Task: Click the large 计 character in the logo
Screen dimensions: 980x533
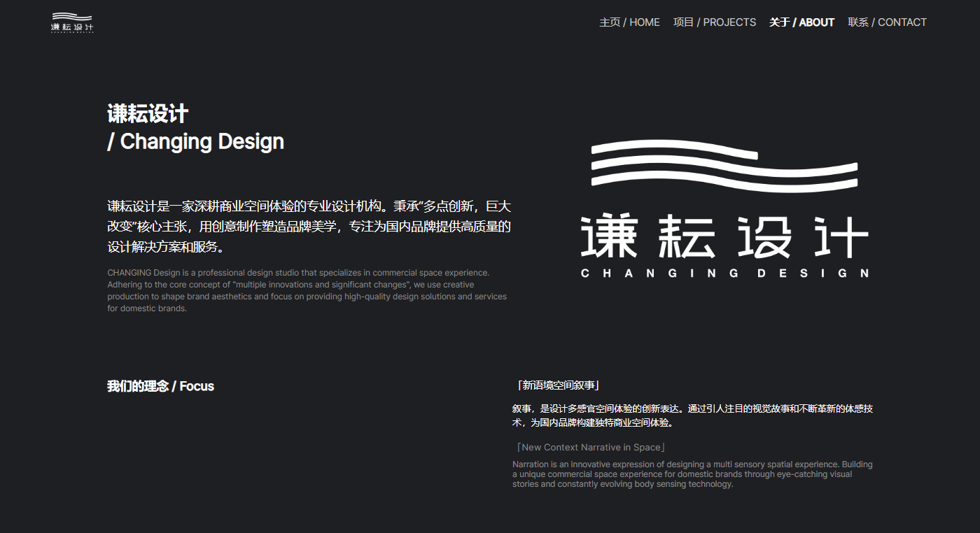Action: pos(842,236)
